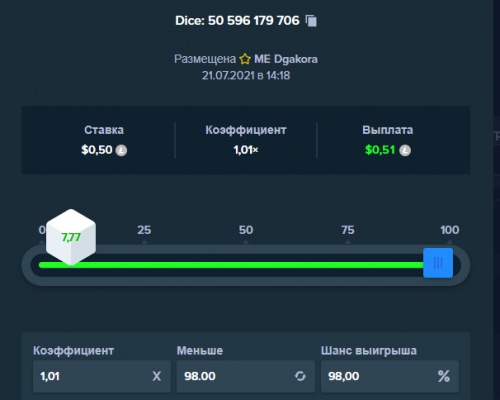Screen dimensions: 500x400
Task: Click the white dice cube showing 7,77
Action: [71, 237]
